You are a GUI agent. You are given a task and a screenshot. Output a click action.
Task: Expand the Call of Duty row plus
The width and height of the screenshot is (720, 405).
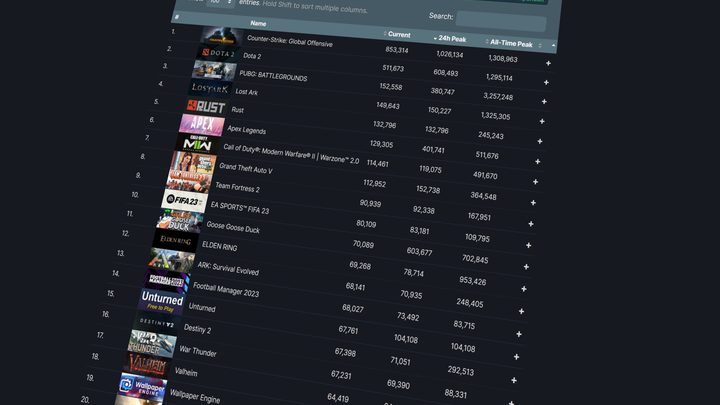pyautogui.click(x=535, y=182)
